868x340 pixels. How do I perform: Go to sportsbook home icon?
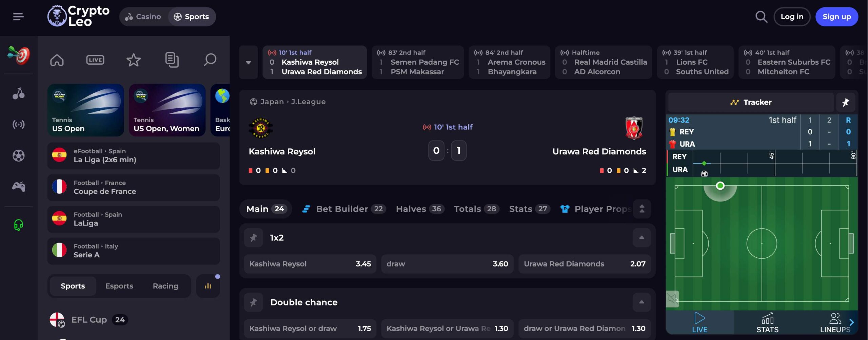pyautogui.click(x=57, y=60)
